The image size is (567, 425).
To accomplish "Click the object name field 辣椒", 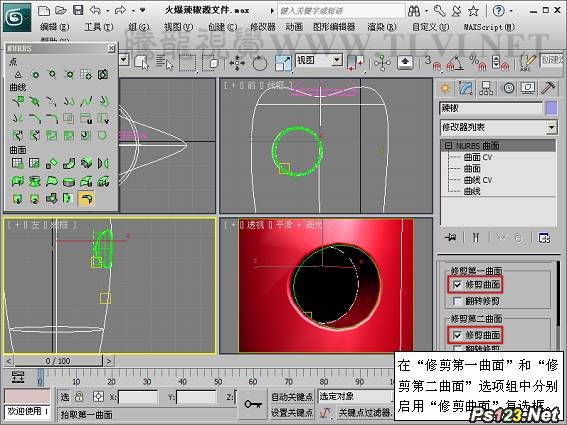I will 491,108.
